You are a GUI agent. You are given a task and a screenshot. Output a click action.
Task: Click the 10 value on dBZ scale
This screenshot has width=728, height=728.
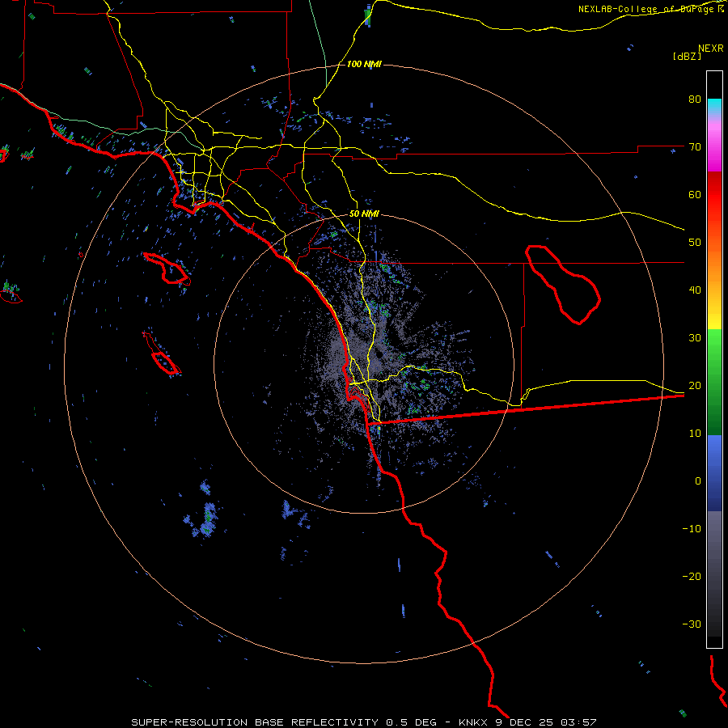(695, 434)
